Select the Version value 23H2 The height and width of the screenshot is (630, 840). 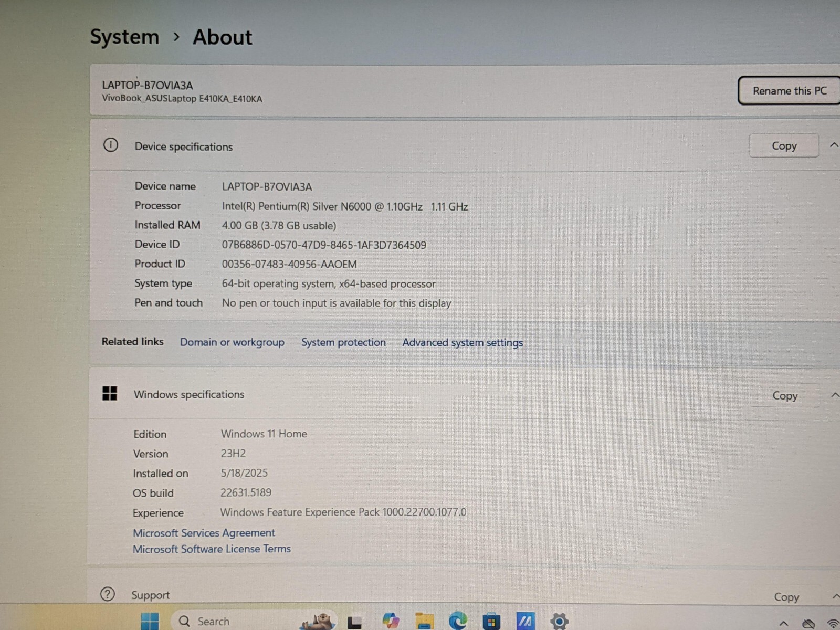(x=233, y=453)
